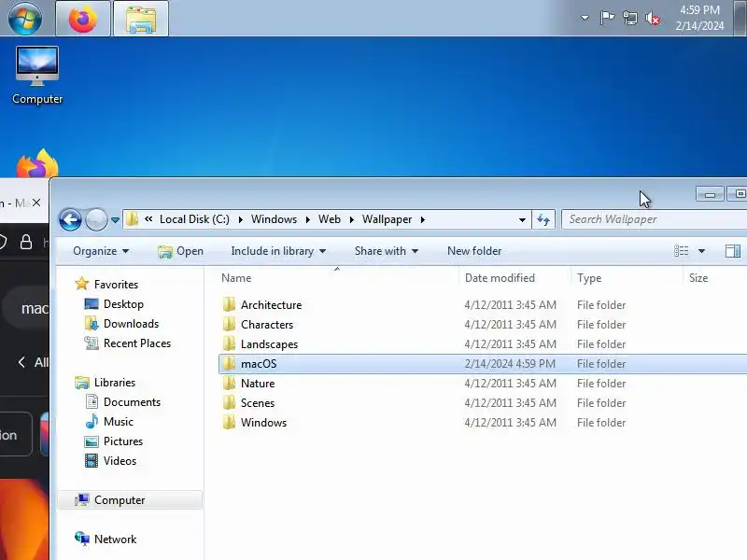Viewport: 747px width, 560px height.
Task: Create a New folder
Action: coord(474,251)
